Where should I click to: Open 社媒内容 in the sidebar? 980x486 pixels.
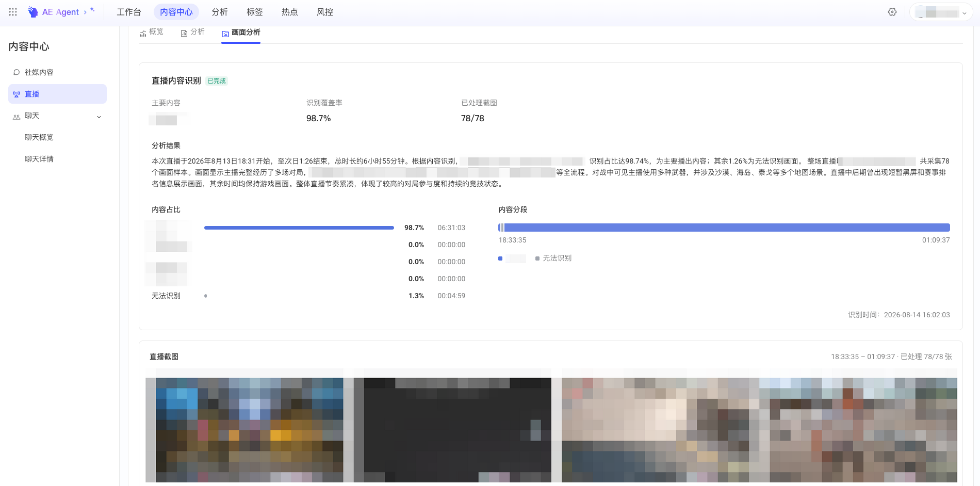coord(57,72)
